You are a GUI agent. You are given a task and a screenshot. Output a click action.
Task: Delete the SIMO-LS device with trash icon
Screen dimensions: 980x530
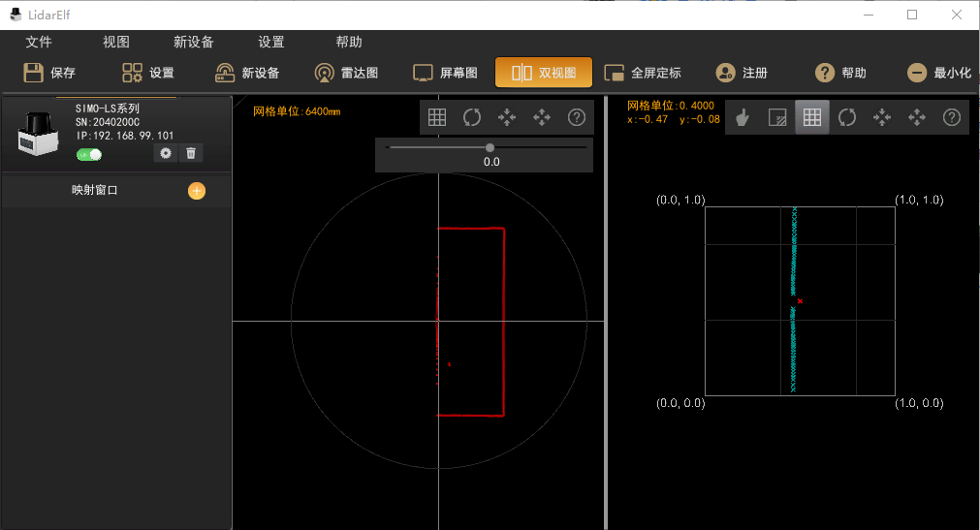pyautogui.click(x=191, y=153)
